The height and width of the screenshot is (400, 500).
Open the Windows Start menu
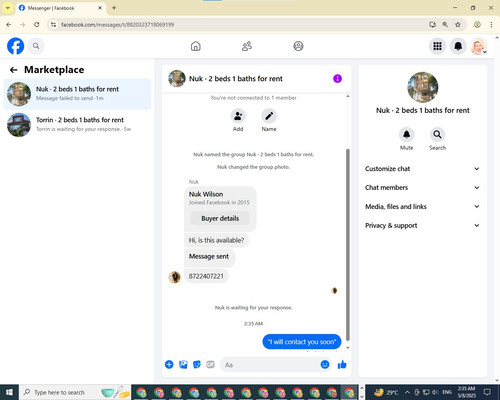pyautogui.click(x=9, y=392)
